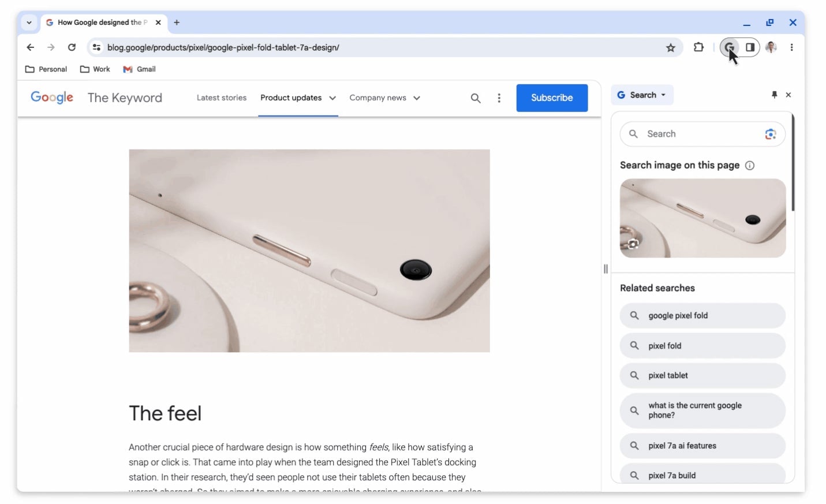The height and width of the screenshot is (504, 826).
Task: Click the Subscribe button
Action: click(x=551, y=98)
